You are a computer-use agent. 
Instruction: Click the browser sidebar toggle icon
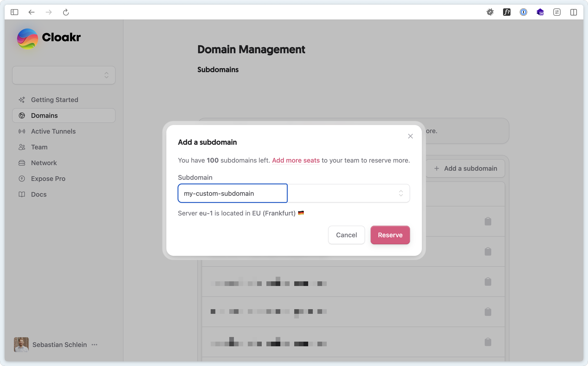pyautogui.click(x=15, y=12)
